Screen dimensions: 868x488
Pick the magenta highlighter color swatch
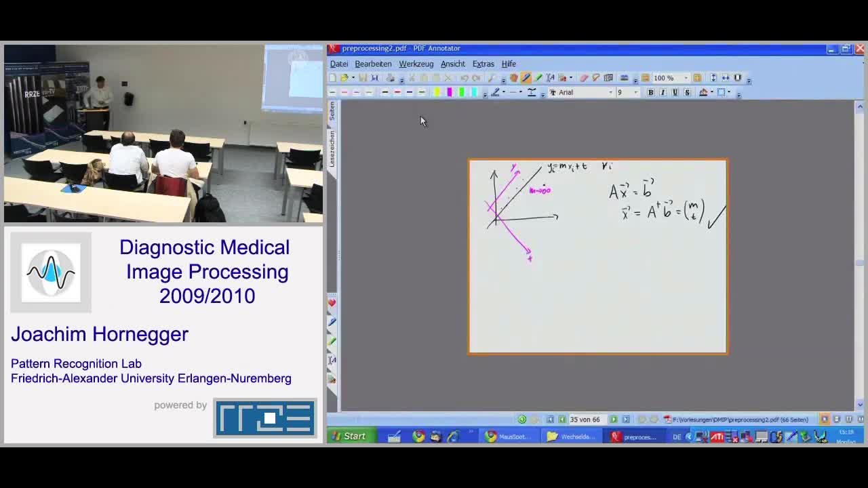(x=449, y=92)
